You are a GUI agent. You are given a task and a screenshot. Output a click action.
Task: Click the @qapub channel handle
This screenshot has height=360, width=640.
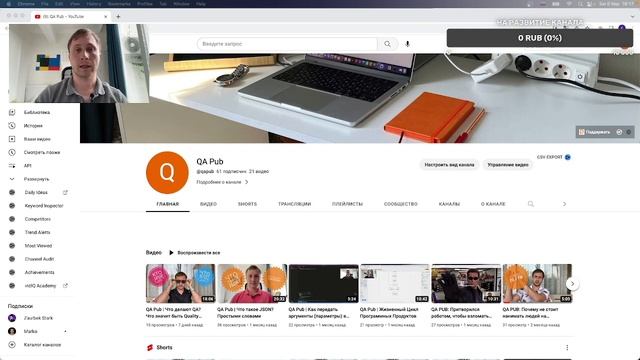pyautogui.click(x=205, y=171)
